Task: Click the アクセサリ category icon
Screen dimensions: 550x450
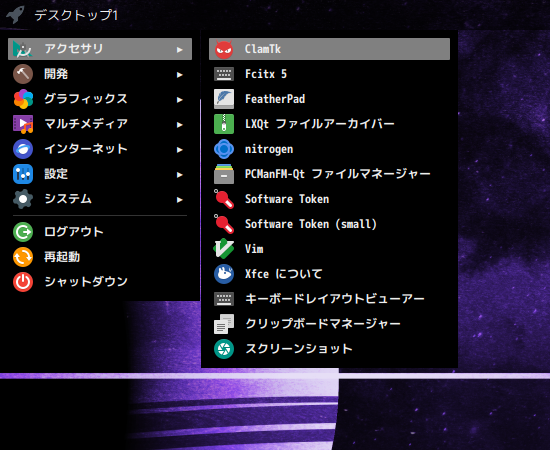Action: [23, 49]
